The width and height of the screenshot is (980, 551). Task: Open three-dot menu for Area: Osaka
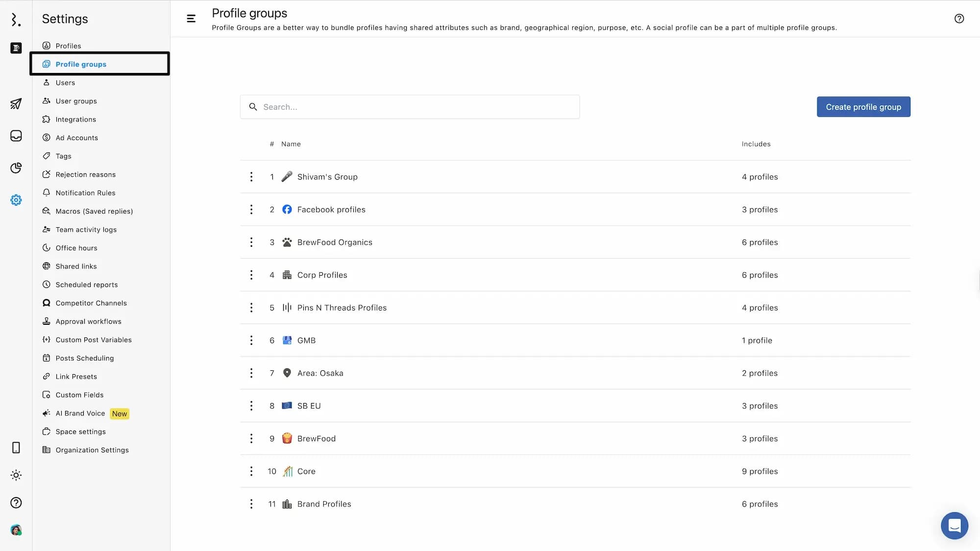click(x=251, y=373)
